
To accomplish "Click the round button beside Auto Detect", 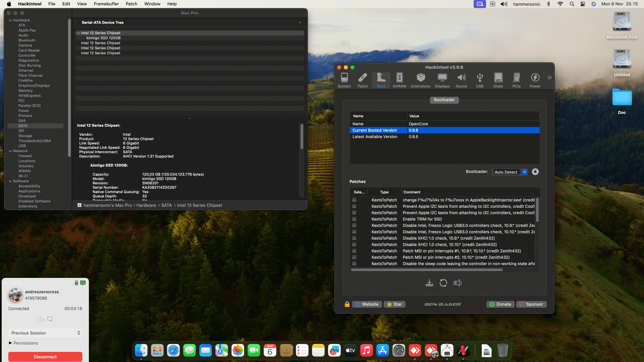I will (535, 172).
